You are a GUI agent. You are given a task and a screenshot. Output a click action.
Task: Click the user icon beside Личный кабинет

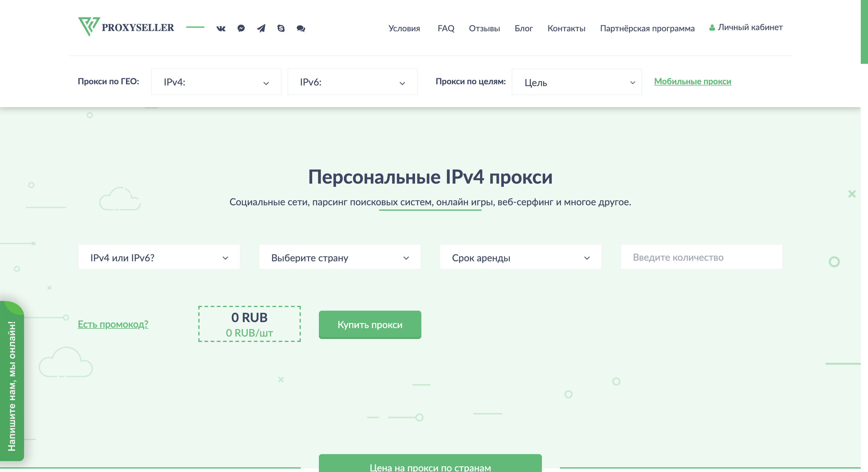(712, 28)
